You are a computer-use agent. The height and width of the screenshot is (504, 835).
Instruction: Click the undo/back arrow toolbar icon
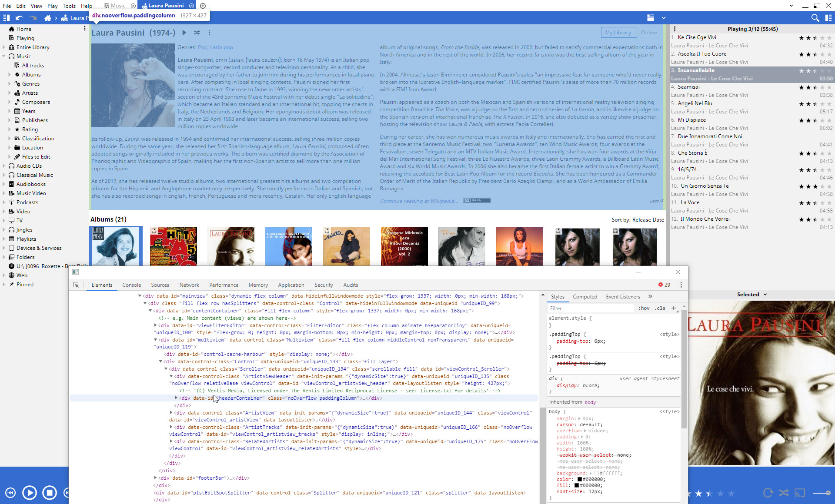[x=19, y=18]
